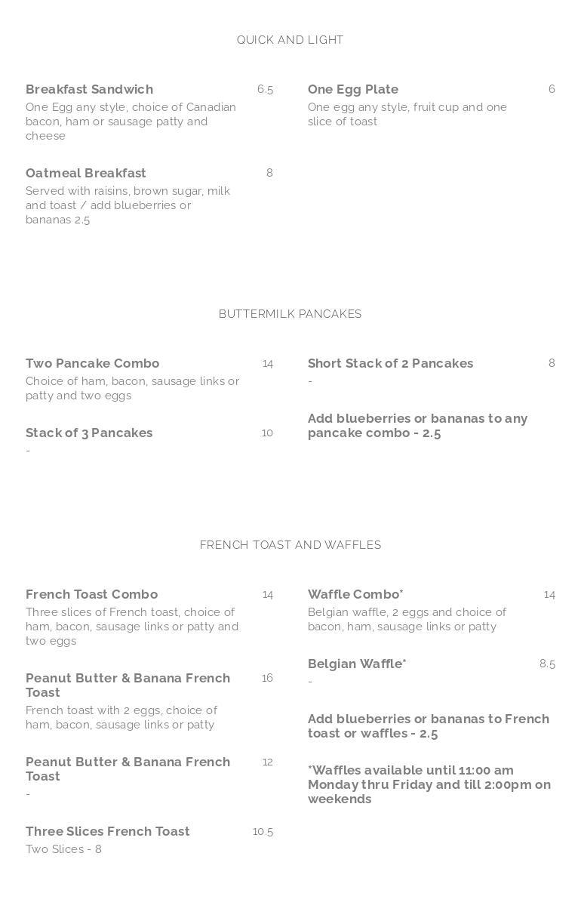Open the Oatmeal Breakfast menu item

click(x=85, y=173)
